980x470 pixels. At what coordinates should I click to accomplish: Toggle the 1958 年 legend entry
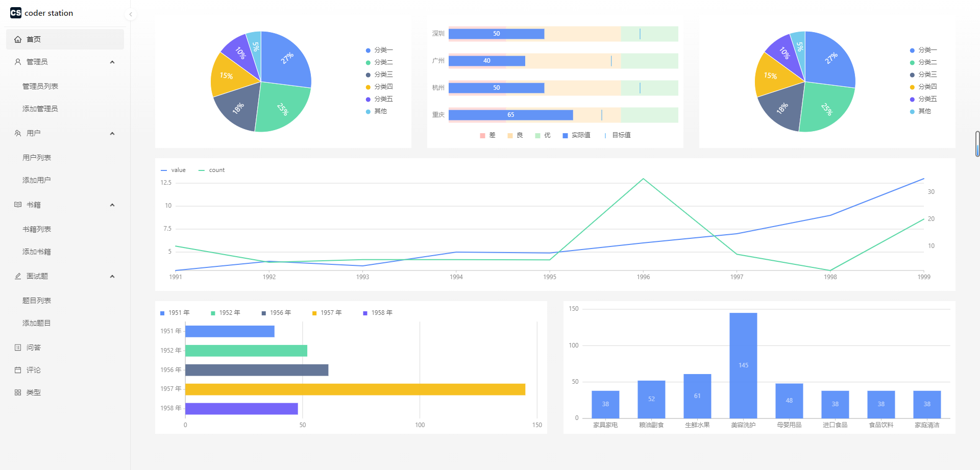377,313
